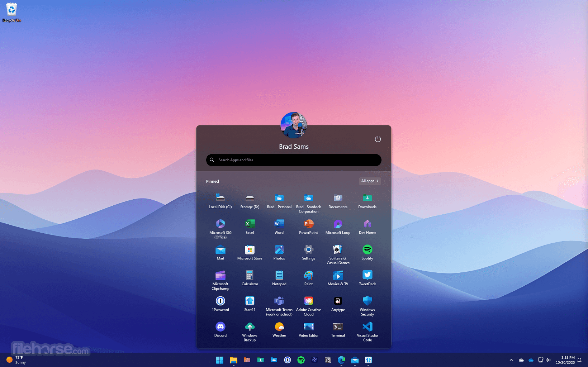This screenshot has width=588, height=367.
Task: Click the grey OneDrive tray icon
Action: (521, 360)
